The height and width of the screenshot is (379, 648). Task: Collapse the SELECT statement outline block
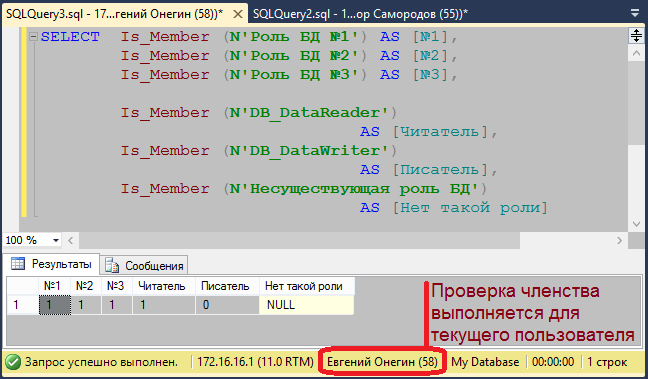tap(33, 37)
